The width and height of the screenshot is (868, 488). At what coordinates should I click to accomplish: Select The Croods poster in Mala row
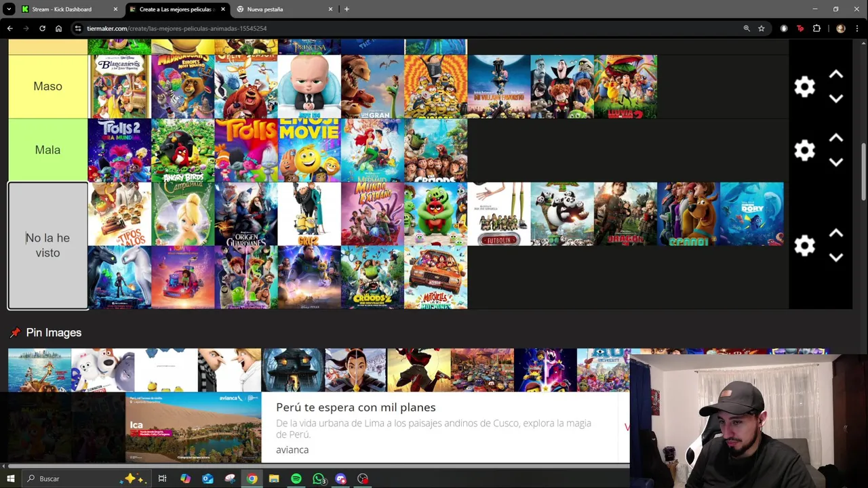click(435, 150)
